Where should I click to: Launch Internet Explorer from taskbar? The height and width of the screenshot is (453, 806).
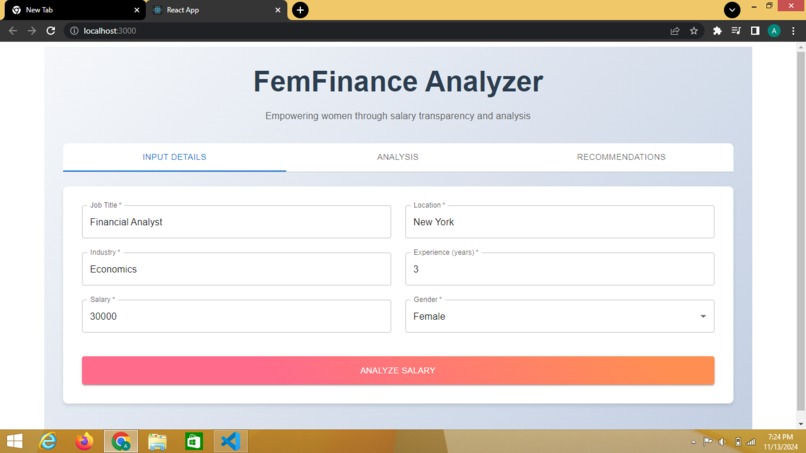48,441
